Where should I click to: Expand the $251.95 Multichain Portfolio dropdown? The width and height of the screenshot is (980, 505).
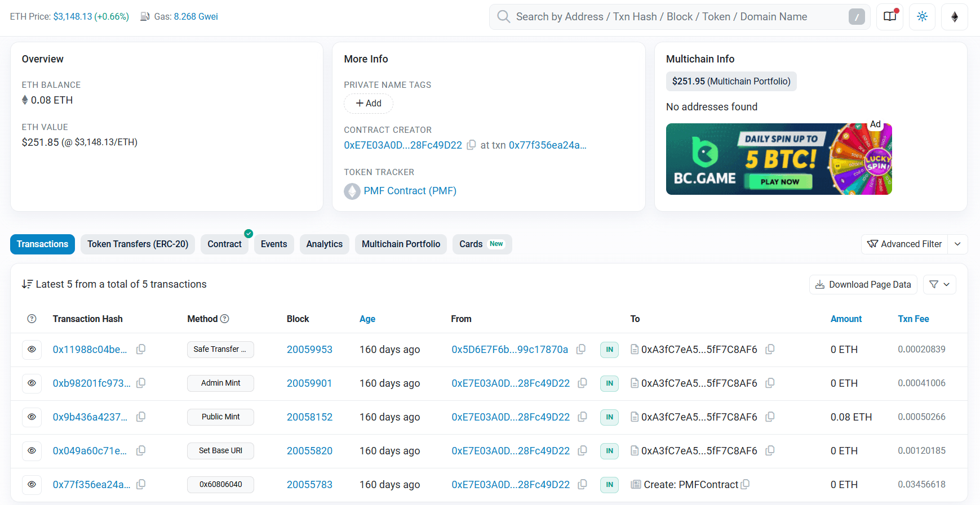(731, 82)
